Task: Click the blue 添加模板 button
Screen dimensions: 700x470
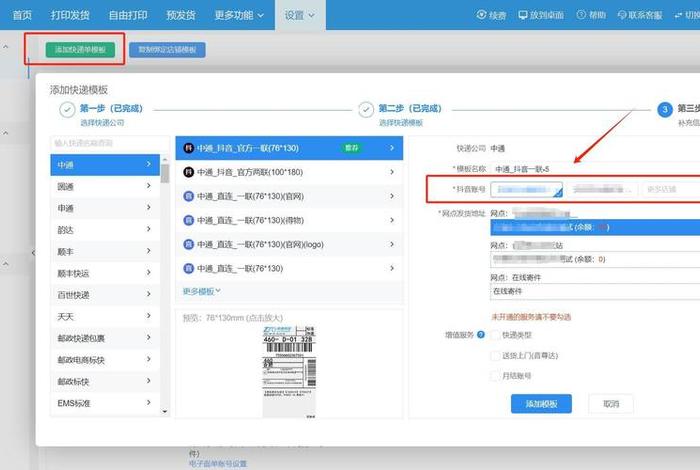Action: tap(541, 404)
